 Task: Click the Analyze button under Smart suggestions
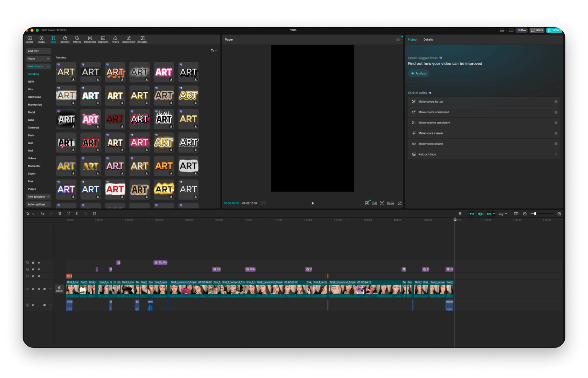[418, 73]
